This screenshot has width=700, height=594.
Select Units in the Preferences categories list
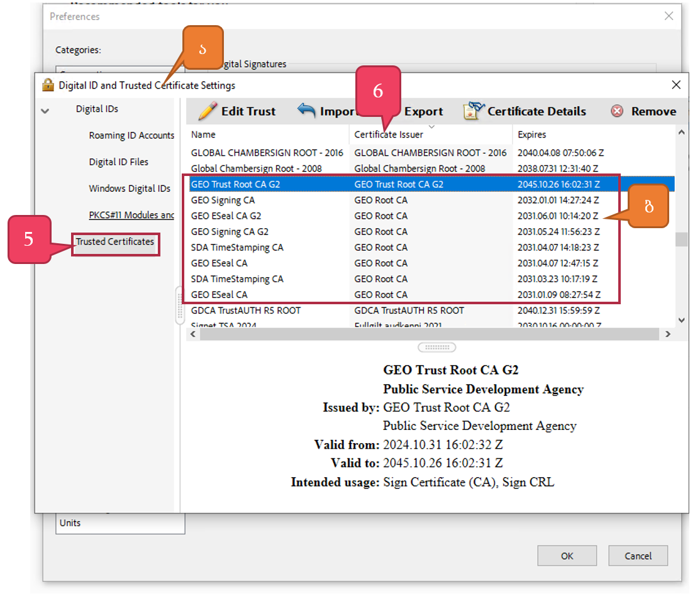[x=70, y=523]
